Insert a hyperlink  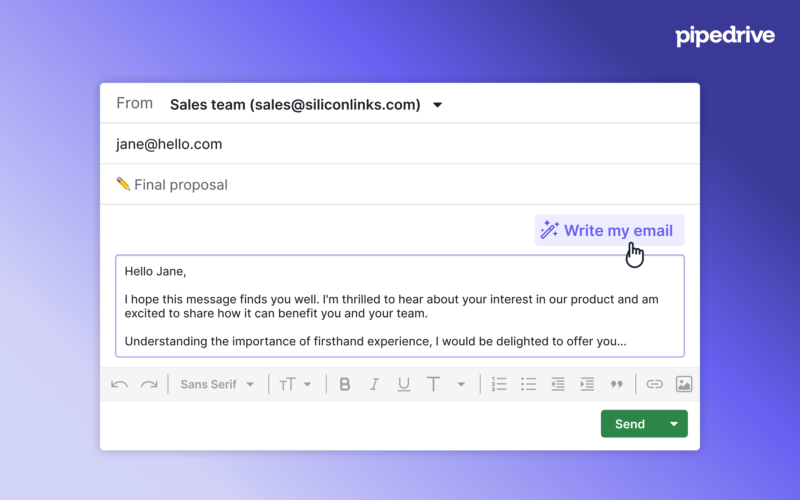click(654, 384)
